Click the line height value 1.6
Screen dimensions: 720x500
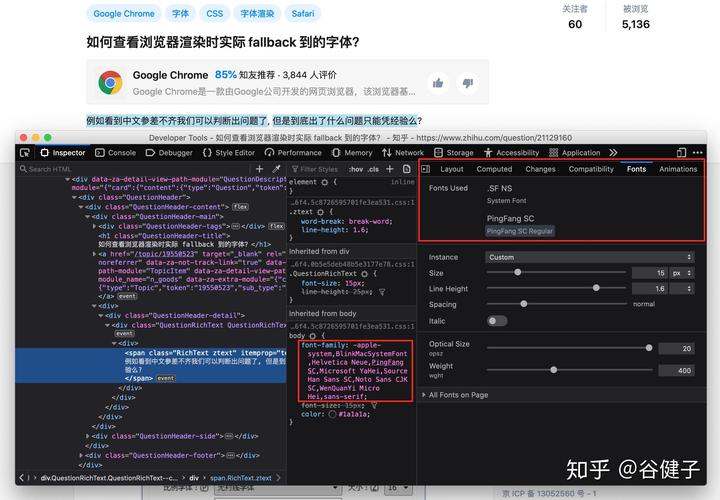649,288
